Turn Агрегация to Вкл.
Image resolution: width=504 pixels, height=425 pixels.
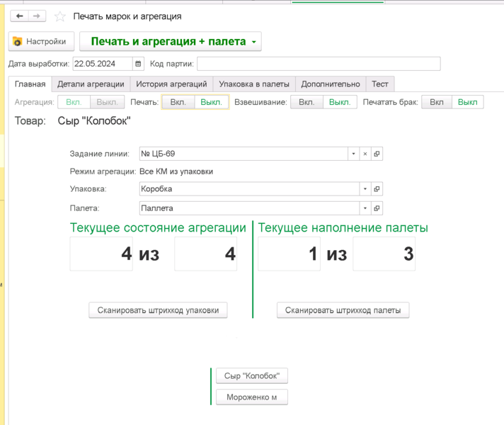tap(74, 102)
